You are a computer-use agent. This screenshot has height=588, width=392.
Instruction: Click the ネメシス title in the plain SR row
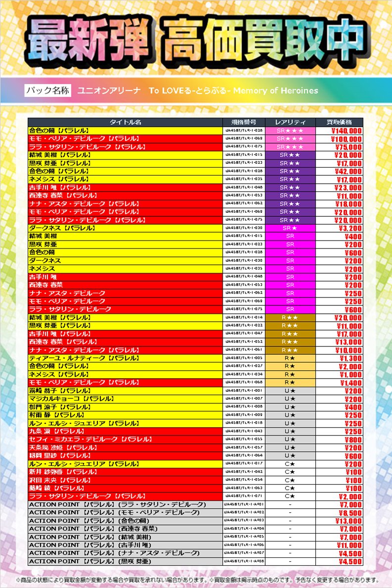pos(125,269)
